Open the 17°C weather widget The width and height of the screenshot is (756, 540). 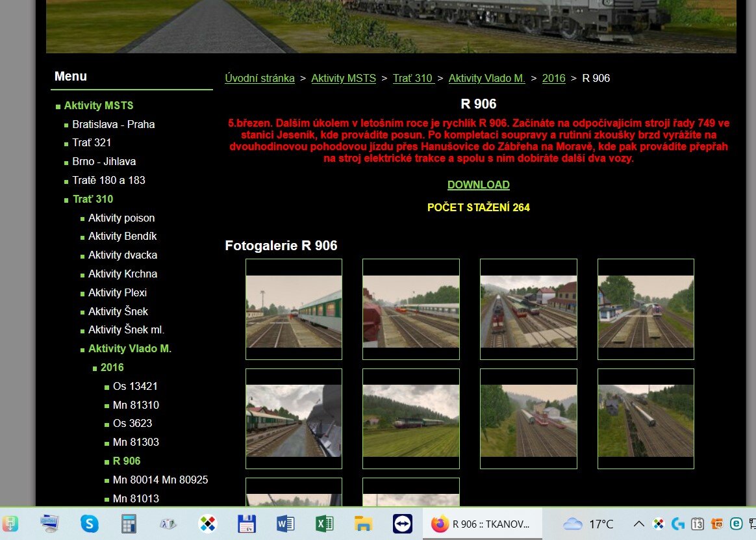click(588, 524)
